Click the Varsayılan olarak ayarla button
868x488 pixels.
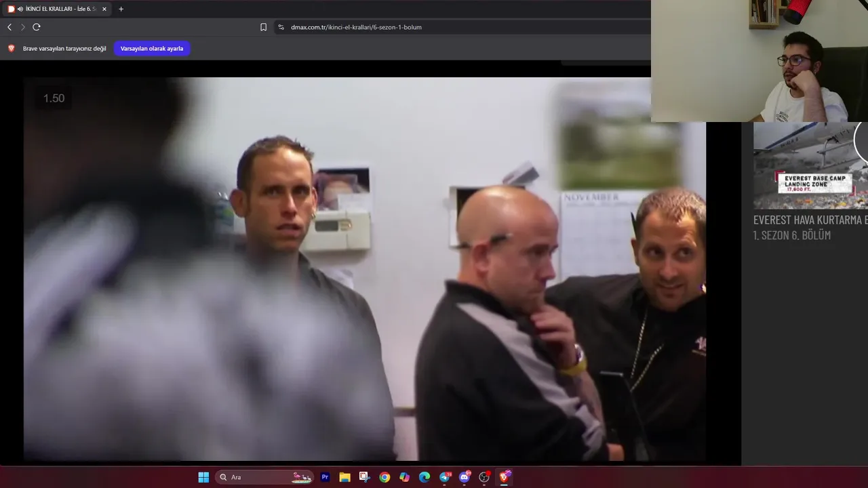[152, 48]
